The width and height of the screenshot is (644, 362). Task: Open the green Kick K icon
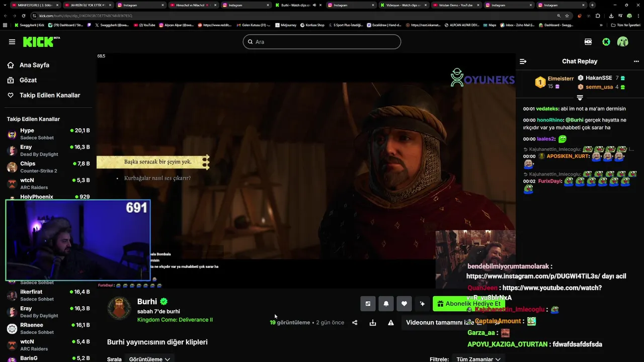point(606,42)
